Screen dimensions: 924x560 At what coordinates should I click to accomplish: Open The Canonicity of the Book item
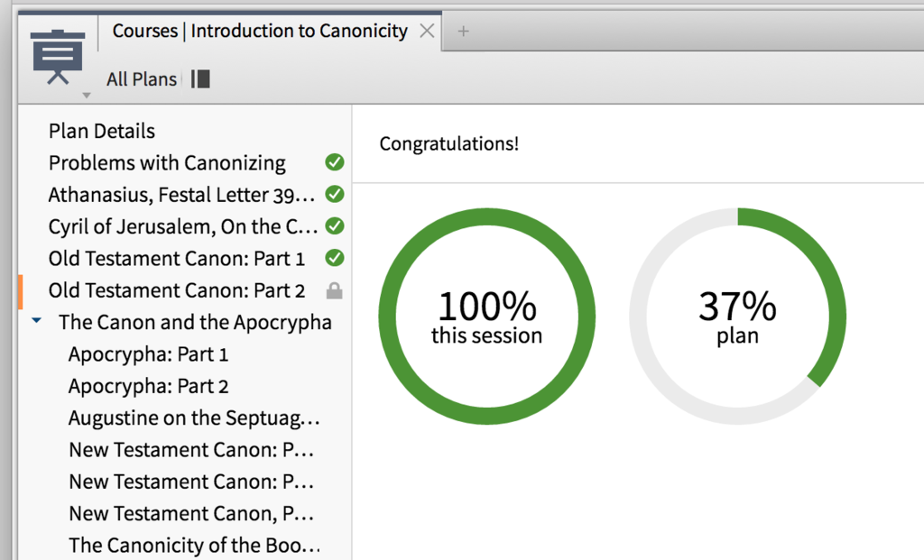click(x=193, y=546)
